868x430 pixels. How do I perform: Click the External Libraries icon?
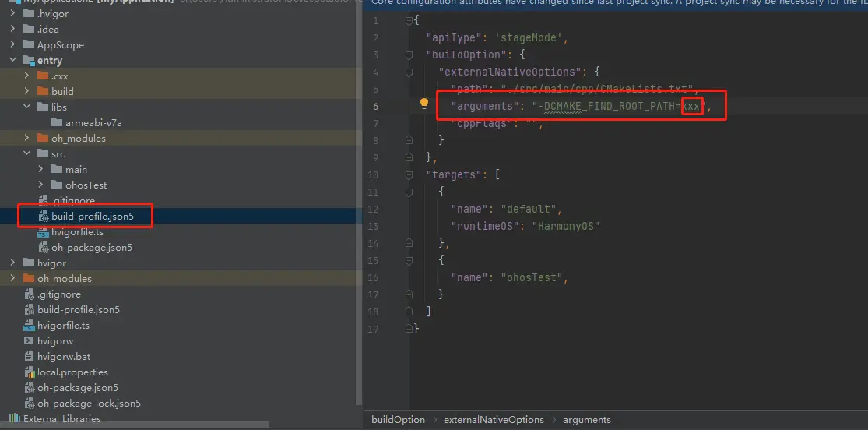click(x=15, y=418)
